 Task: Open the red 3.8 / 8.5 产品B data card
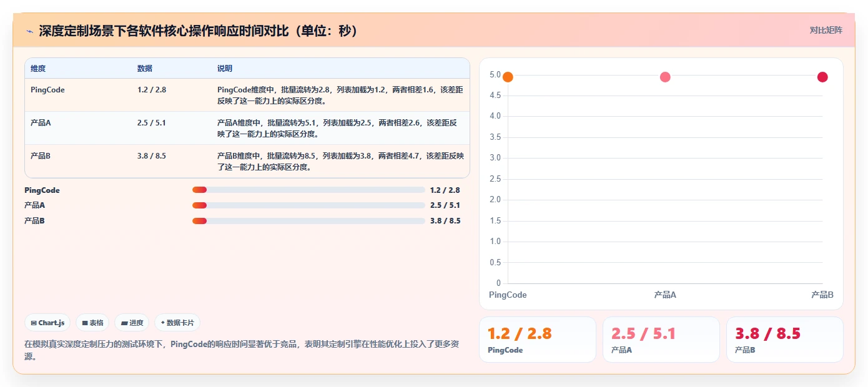785,340
